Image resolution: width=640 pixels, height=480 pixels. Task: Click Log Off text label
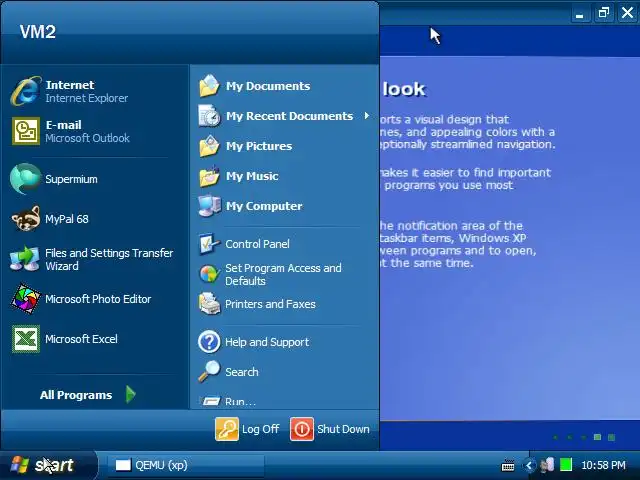260,429
